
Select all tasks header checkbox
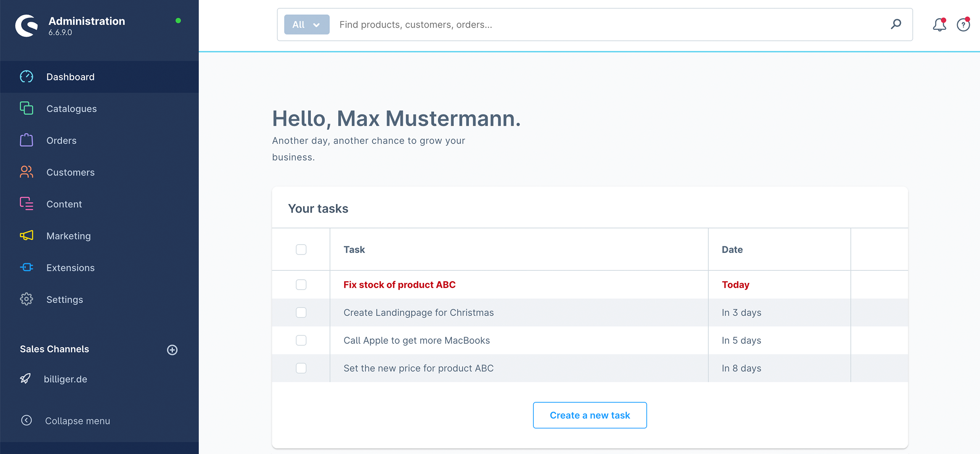tap(301, 250)
